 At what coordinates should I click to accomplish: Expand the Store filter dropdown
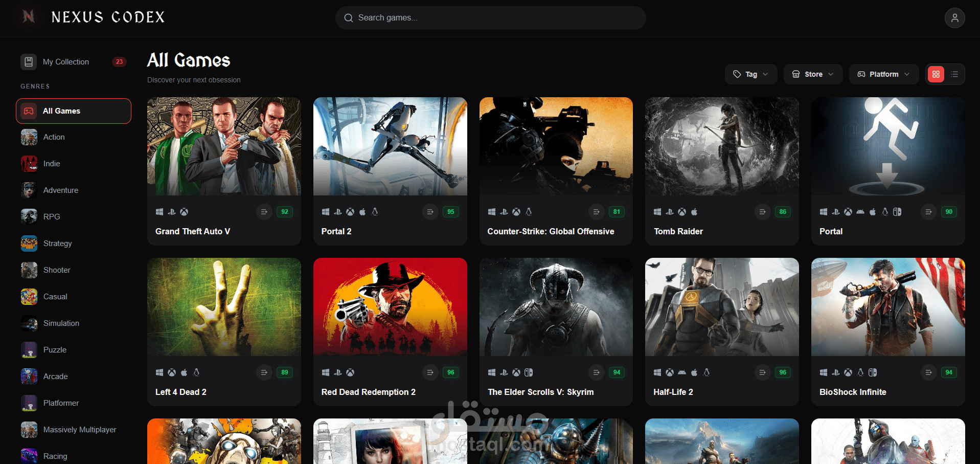point(813,74)
